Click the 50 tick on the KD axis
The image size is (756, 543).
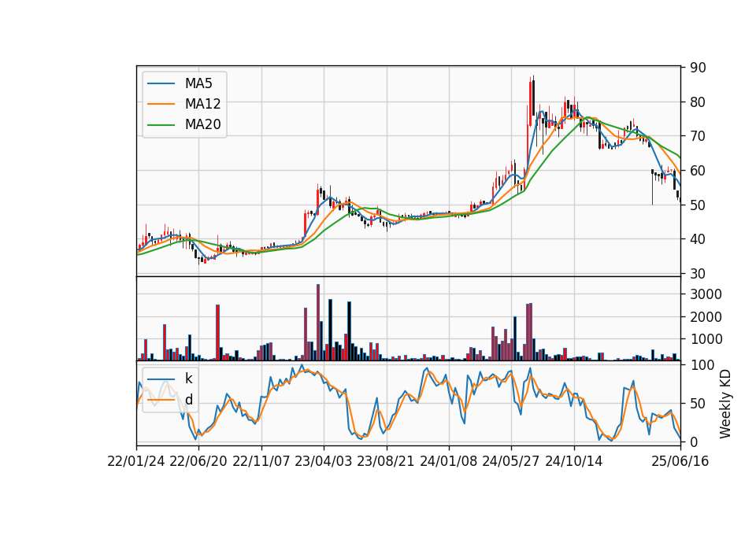pos(698,404)
